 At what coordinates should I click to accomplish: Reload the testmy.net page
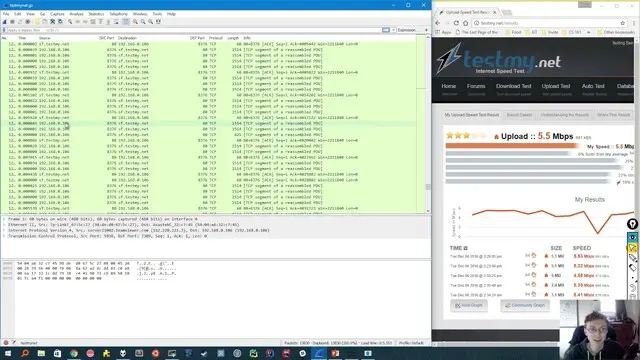[x=456, y=23]
